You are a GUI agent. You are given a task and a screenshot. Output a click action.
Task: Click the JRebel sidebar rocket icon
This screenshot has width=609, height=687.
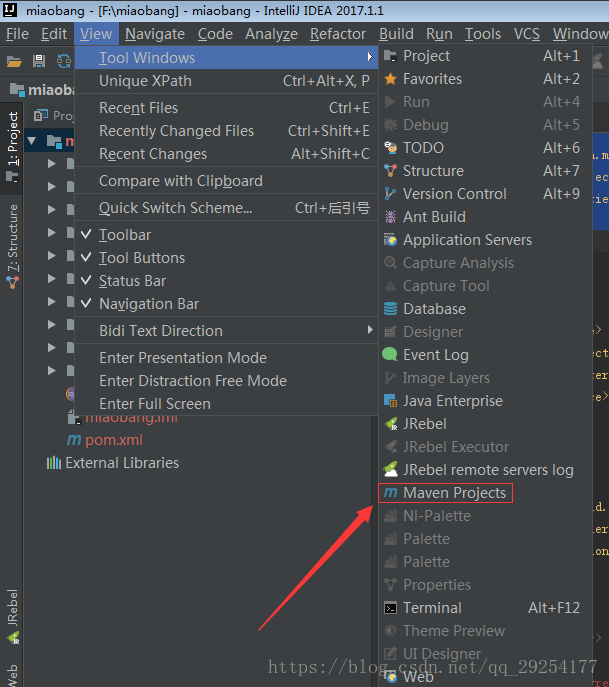click(x=13, y=637)
